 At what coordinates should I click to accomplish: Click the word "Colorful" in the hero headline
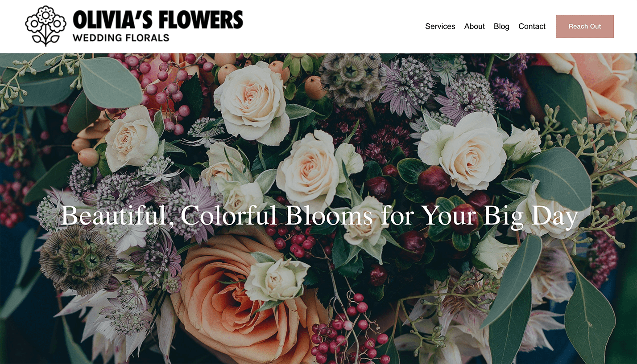click(229, 216)
